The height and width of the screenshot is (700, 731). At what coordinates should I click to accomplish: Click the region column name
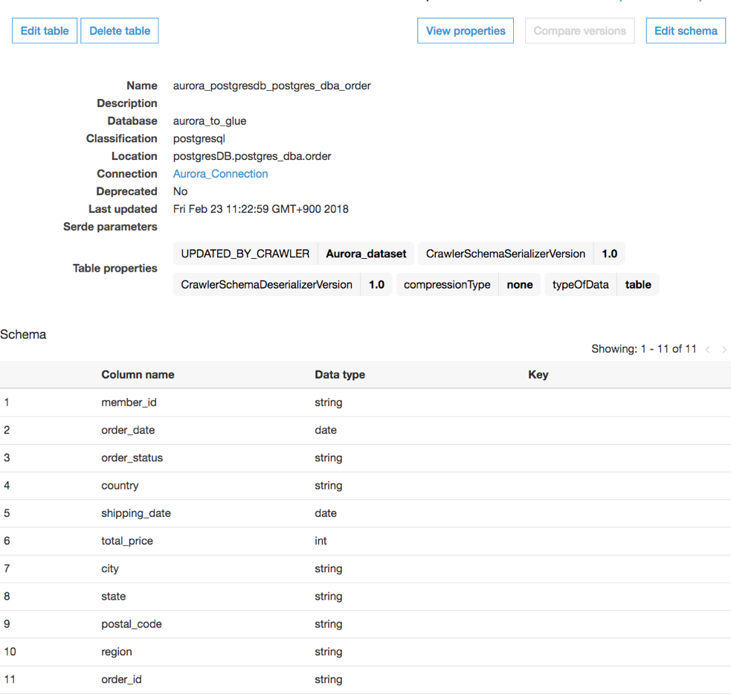tap(117, 652)
